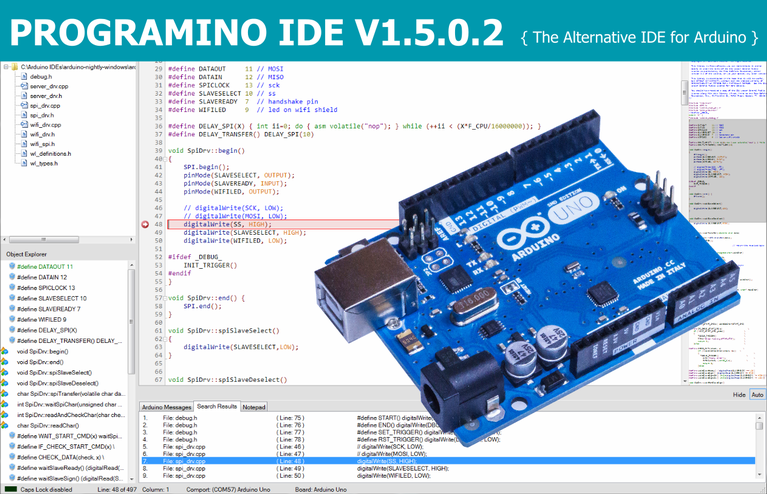767x494 pixels.
Task: Select highlighted search result 7, Line 48
Action: [x=448, y=461]
